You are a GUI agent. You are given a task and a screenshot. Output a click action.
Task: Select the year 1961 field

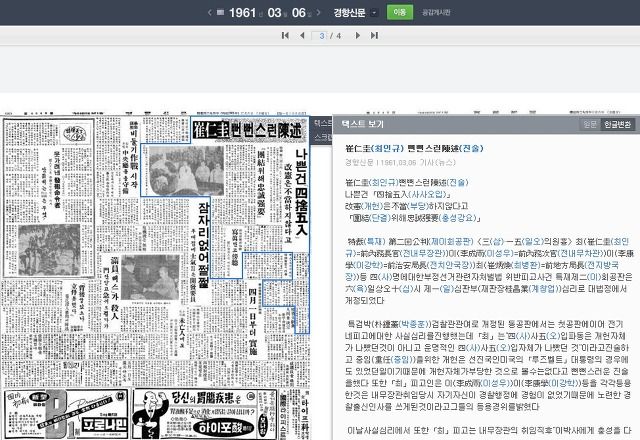coord(242,13)
